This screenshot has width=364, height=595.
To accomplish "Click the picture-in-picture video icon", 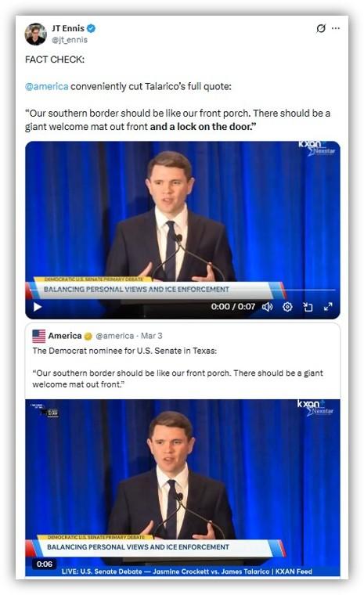I will (x=308, y=307).
